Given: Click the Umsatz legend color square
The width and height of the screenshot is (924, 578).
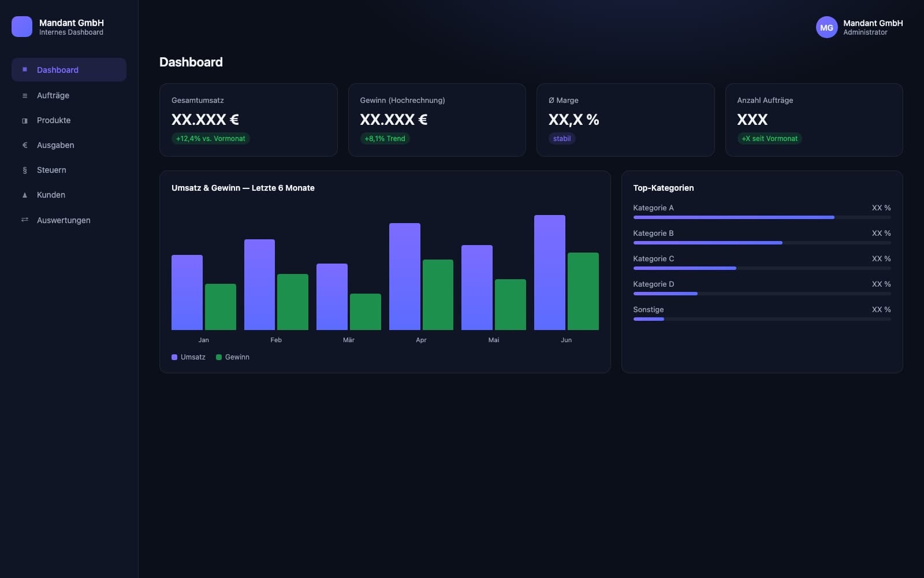Looking at the screenshot, I should (174, 357).
